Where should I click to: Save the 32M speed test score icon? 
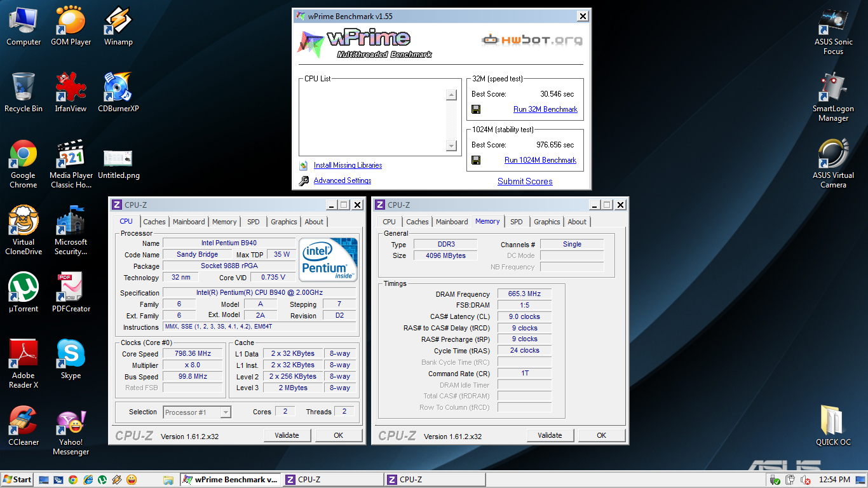click(476, 109)
